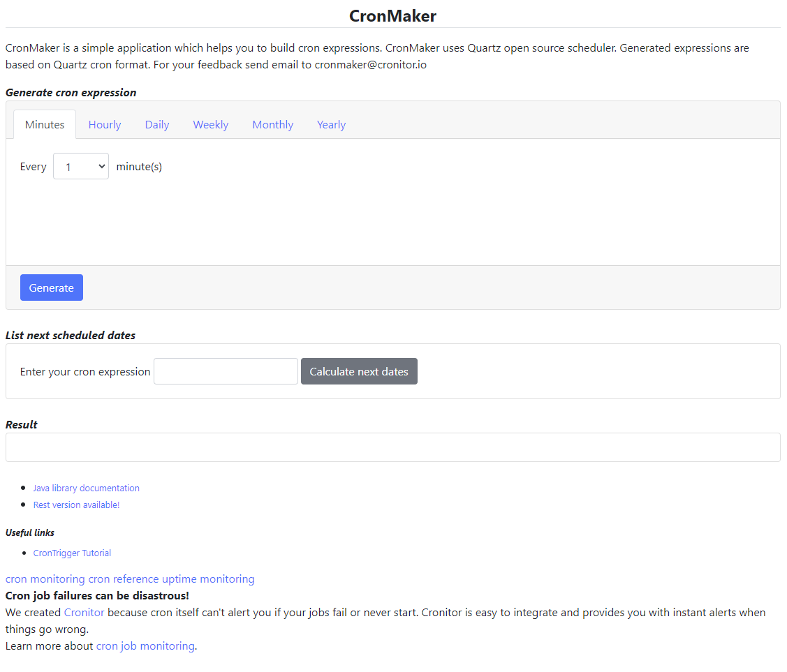Switch to the Hourly tab

pos(104,124)
